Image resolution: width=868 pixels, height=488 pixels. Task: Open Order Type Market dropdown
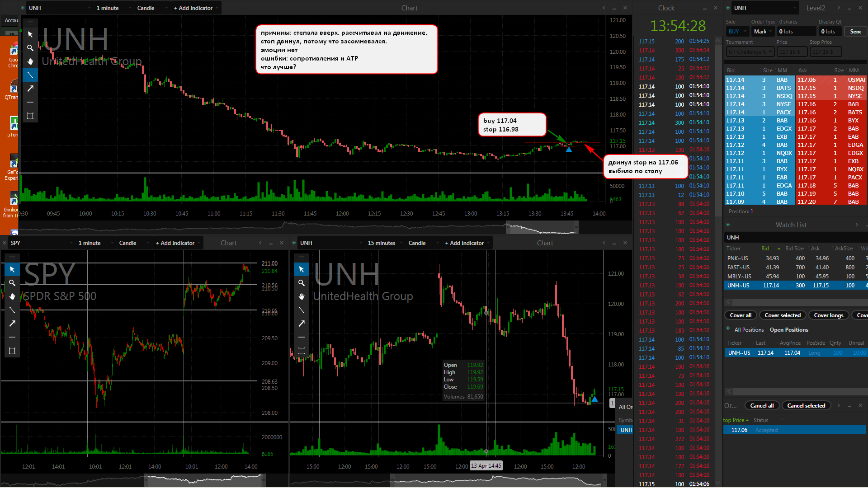click(x=763, y=31)
